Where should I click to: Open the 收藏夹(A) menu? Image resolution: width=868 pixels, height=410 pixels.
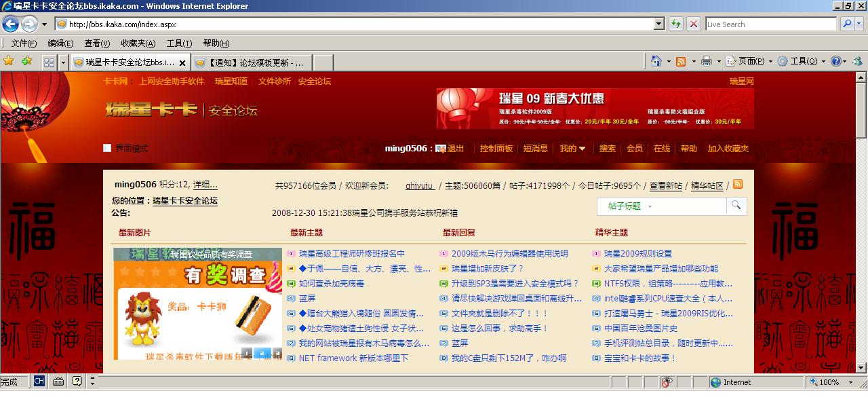[x=138, y=43]
